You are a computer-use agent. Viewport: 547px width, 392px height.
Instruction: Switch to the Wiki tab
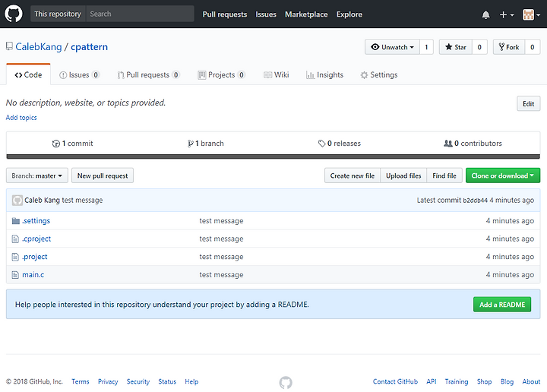click(277, 74)
